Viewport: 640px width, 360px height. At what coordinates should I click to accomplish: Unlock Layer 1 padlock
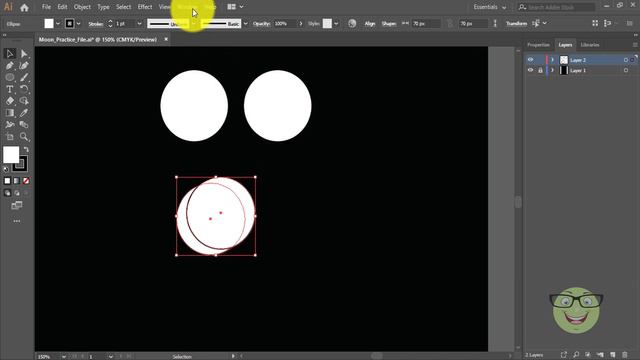[x=540, y=70]
